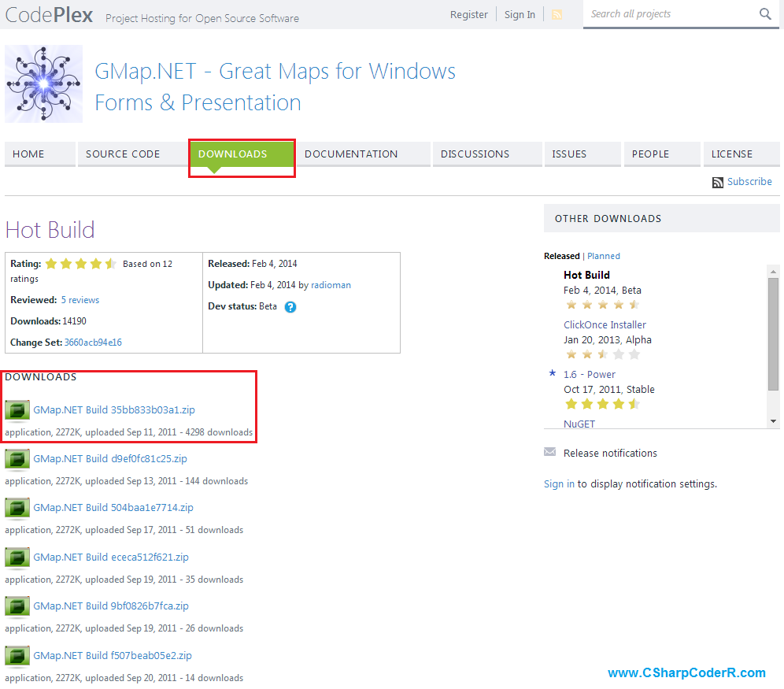This screenshot has height=689, width=784.
Task: Click the Subscribe link
Action: click(749, 181)
